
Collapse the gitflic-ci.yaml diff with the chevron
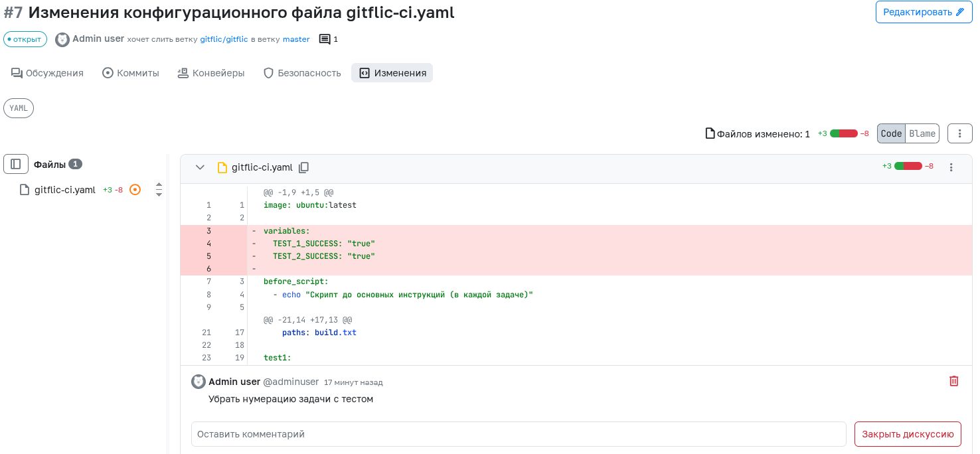click(200, 167)
